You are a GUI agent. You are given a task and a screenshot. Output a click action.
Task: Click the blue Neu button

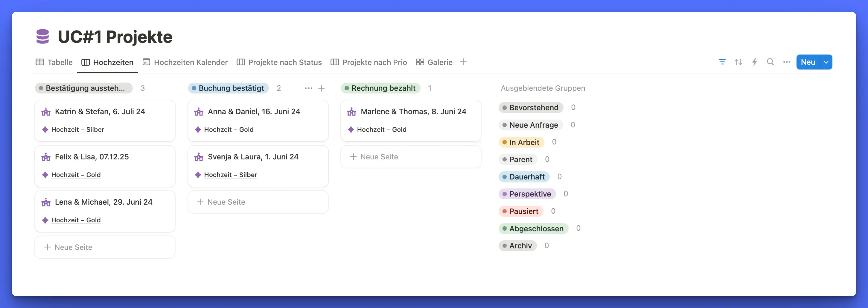pos(808,62)
